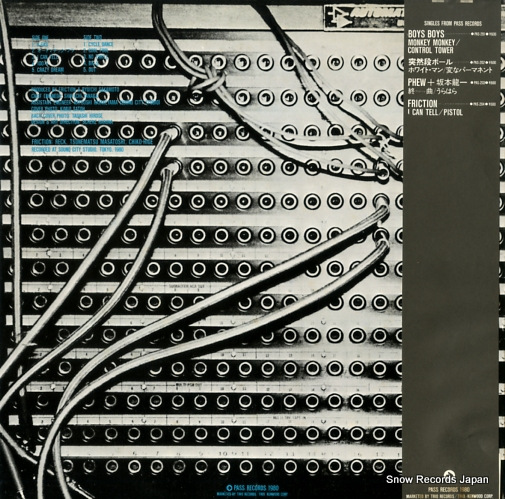
Task: Select the I CAN TELL / PISTOL line
Action: [x=435, y=112]
